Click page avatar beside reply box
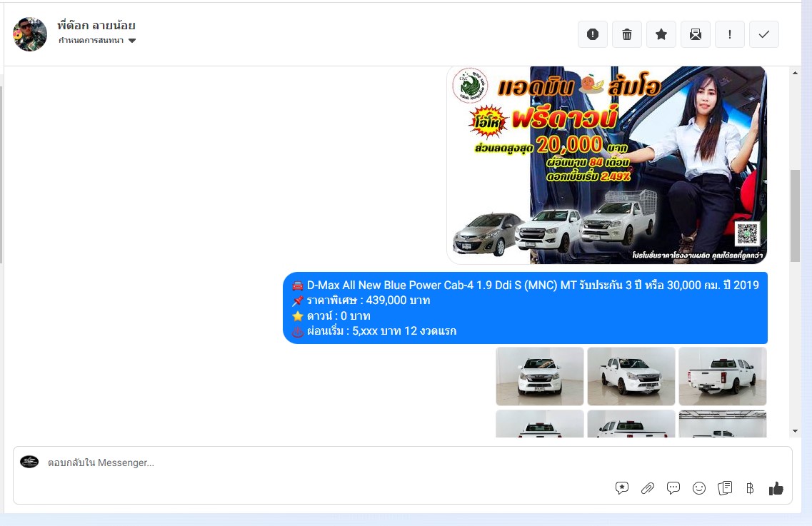The image size is (812, 526). [x=29, y=461]
